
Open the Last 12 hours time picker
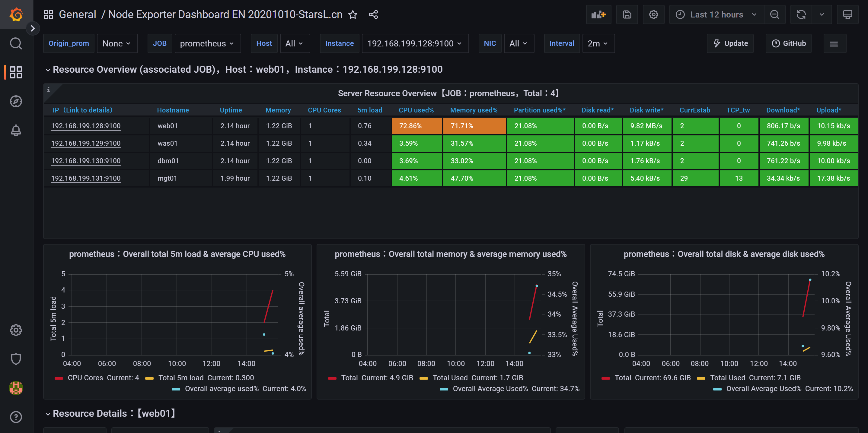coord(716,14)
